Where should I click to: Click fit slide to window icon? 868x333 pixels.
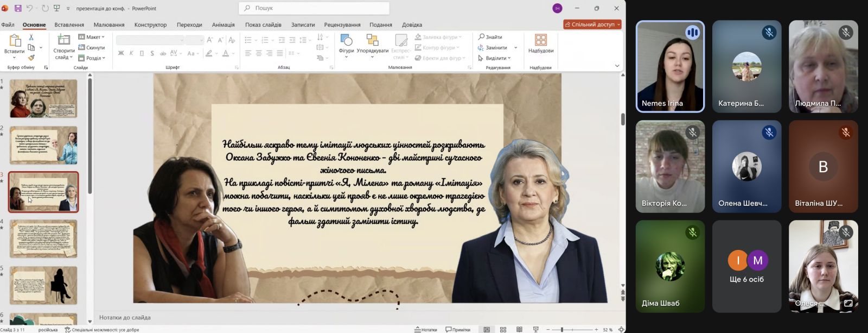tap(621, 330)
